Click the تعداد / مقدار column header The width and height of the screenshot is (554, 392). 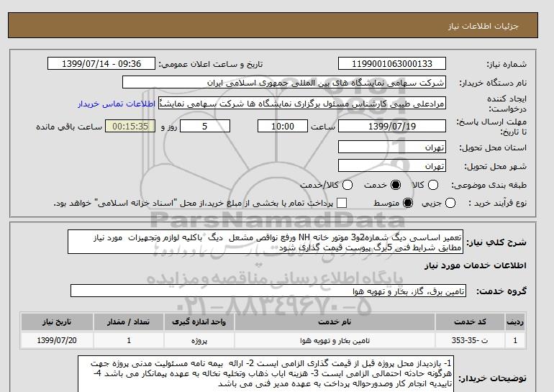tap(129, 322)
